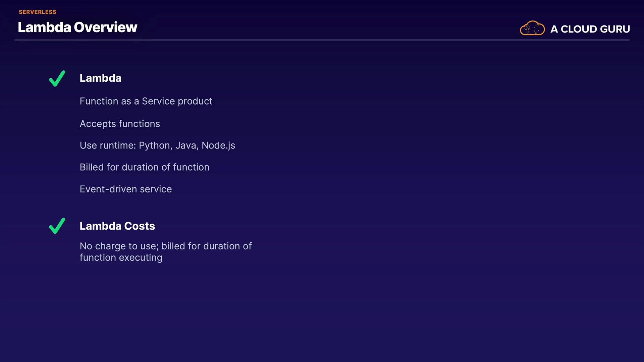Image resolution: width=644 pixels, height=362 pixels.
Task: Click the word Java in runtime list
Action: [187, 145]
